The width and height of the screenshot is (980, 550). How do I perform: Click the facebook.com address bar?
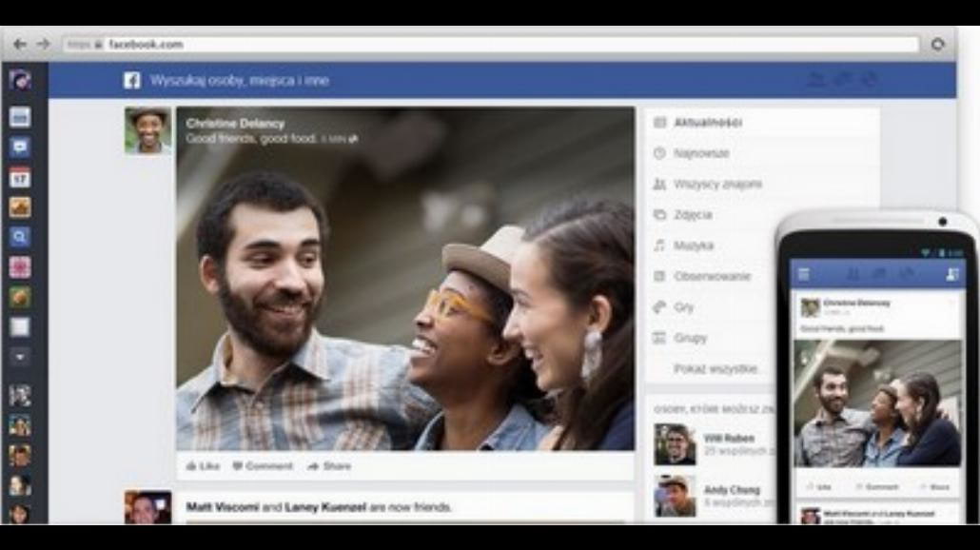tap(491, 45)
